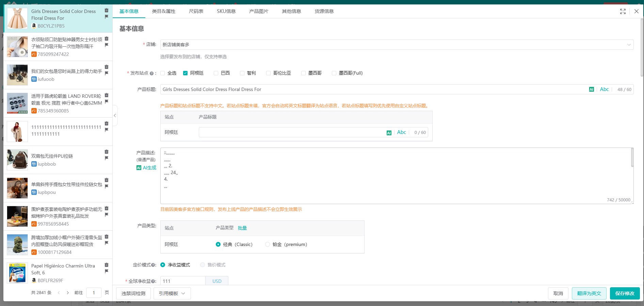Viewport: 644px width, 306px height.
Task: Click the 违禁词检测 button
Action: pyautogui.click(x=133, y=293)
